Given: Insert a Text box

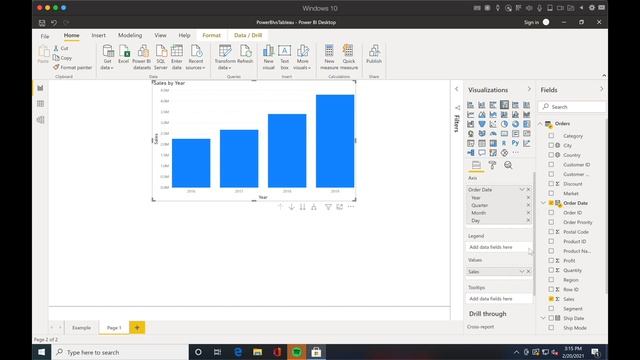Looking at the screenshot, I should (284, 57).
